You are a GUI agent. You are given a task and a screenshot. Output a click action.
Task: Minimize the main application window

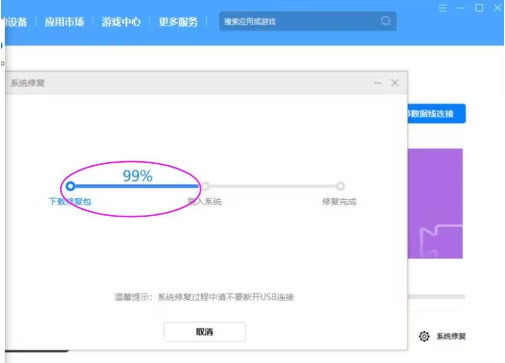(461, 8)
